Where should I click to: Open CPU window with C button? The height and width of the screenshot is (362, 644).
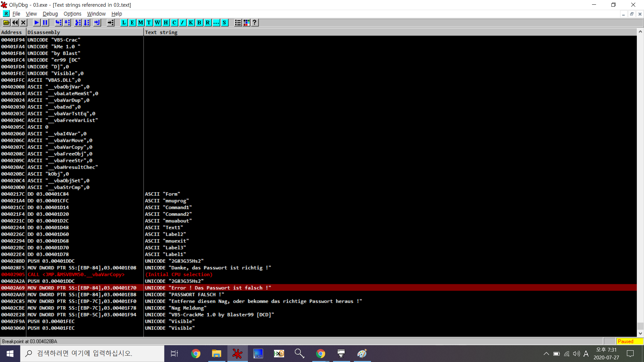(x=174, y=22)
